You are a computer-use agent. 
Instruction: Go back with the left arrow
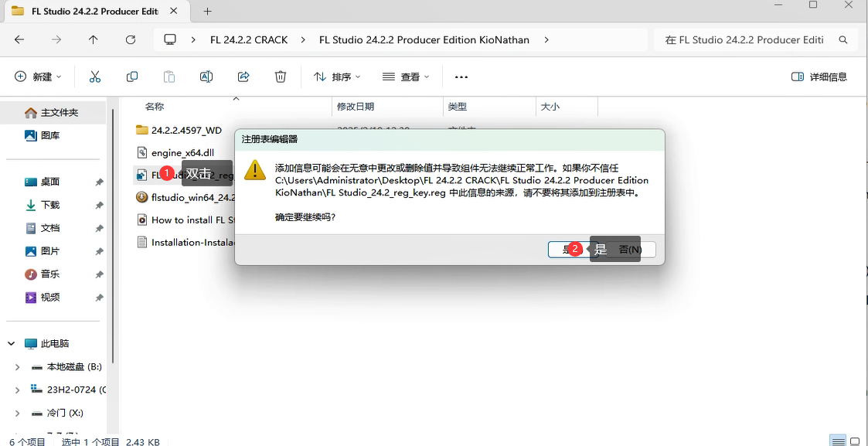coord(19,40)
